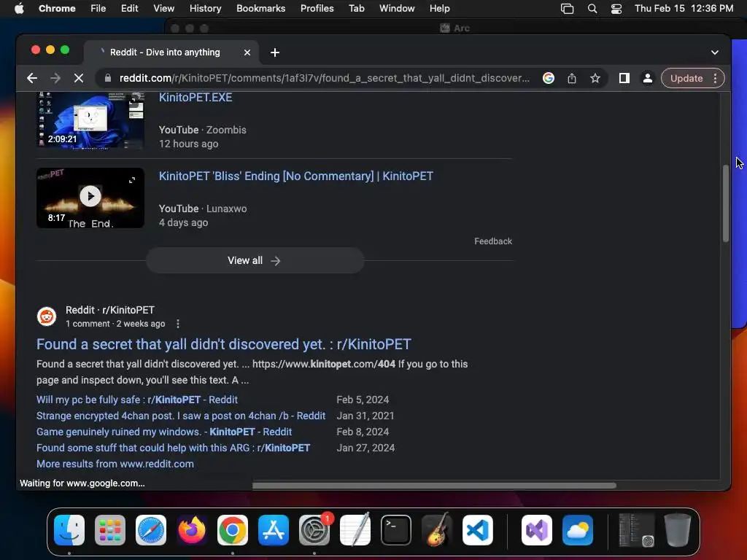
Task: Open the Chrome menu in menu bar
Action: click(x=57, y=8)
